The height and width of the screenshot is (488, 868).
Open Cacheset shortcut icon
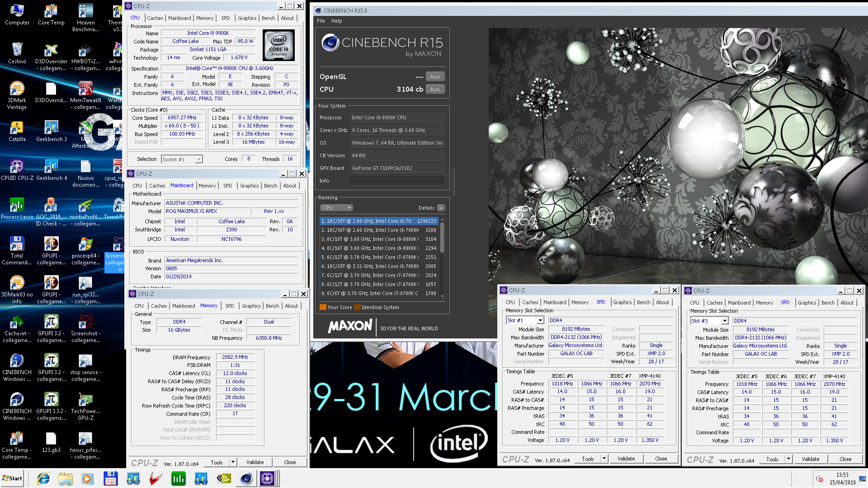coord(17,329)
